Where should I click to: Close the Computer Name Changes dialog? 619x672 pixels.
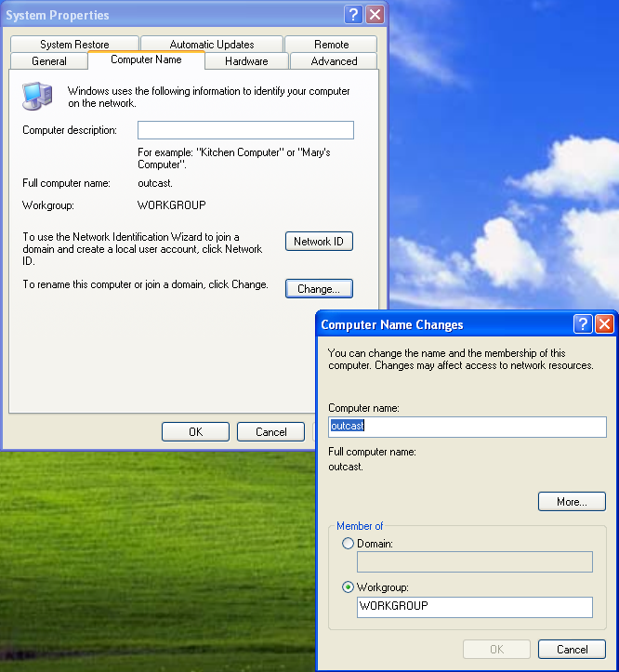(604, 324)
